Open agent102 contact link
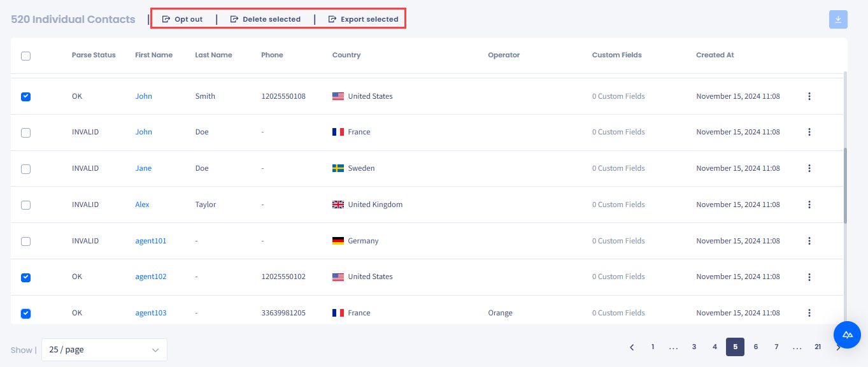 [x=151, y=277]
